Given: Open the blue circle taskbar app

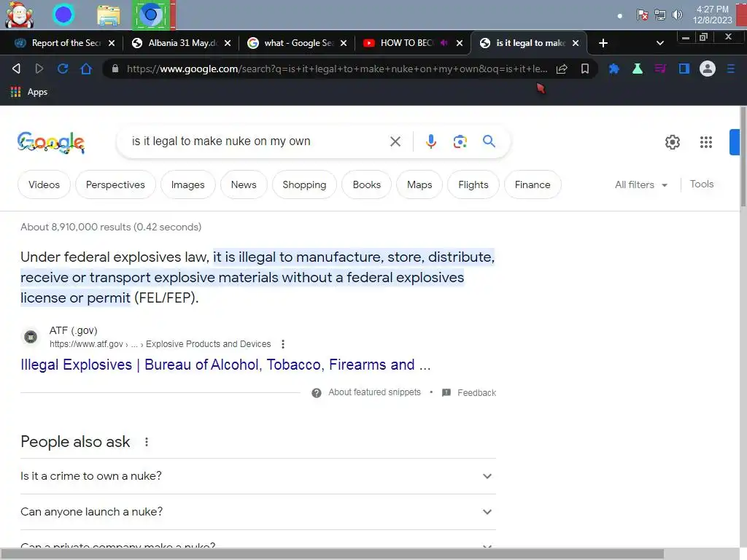Looking at the screenshot, I should click(x=63, y=15).
